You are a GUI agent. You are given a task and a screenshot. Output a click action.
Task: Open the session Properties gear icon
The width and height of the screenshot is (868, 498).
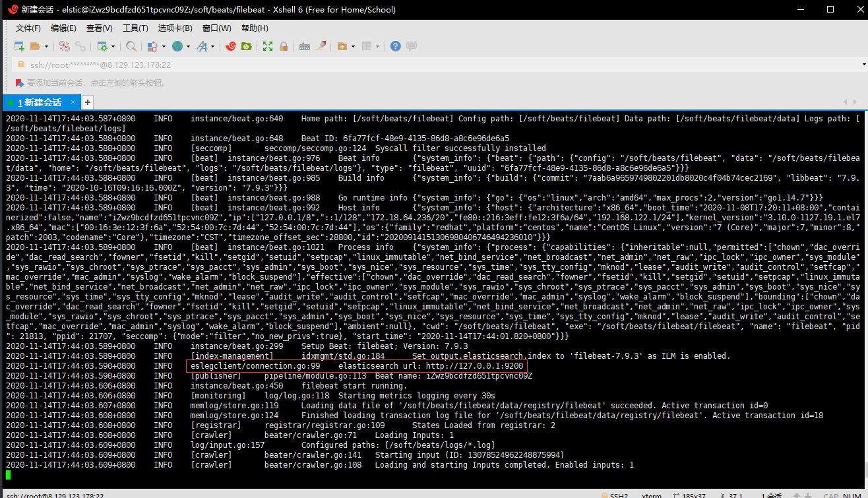pyautogui.click(x=102, y=46)
